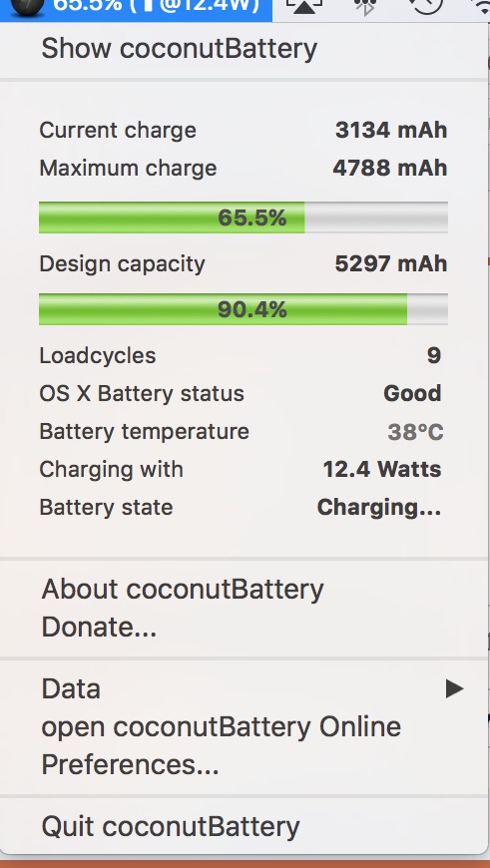Click the 65.5% current charge progress bar
This screenshot has height=868, width=490.
(x=244, y=217)
